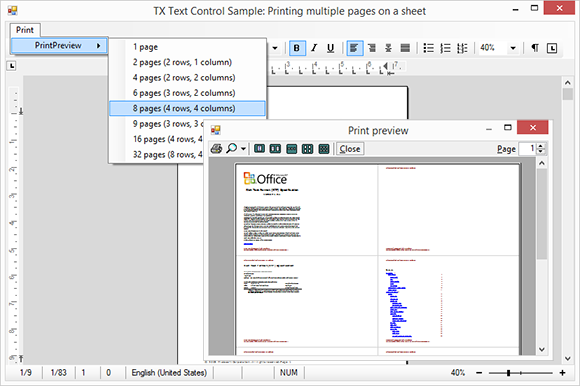Open zoom dropdown arrow in Print preview
The height and width of the screenshot is (386, 580).
point(243,149)
